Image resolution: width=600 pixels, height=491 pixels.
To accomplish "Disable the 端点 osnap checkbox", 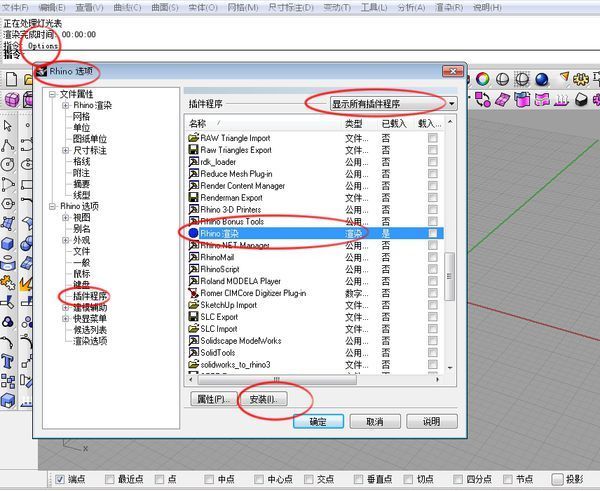I will coord(60,479).
